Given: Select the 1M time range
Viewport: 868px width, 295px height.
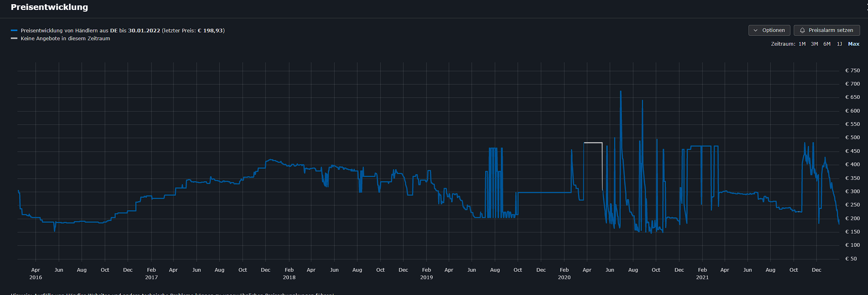Looking at the screenshot, I should pos(802,44).
